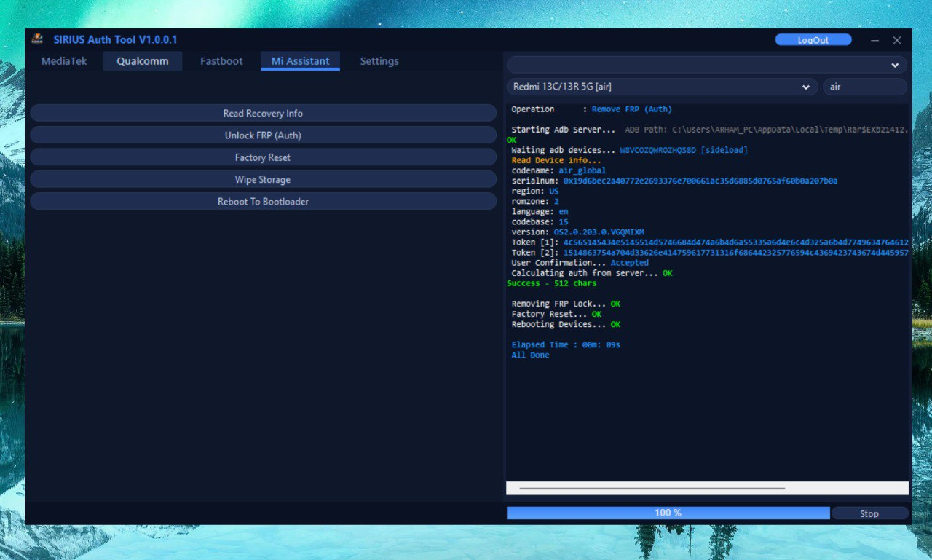The width and height of the screenshot is (932, 560).
Task: Click the Stop button
Action: [869, 513]
